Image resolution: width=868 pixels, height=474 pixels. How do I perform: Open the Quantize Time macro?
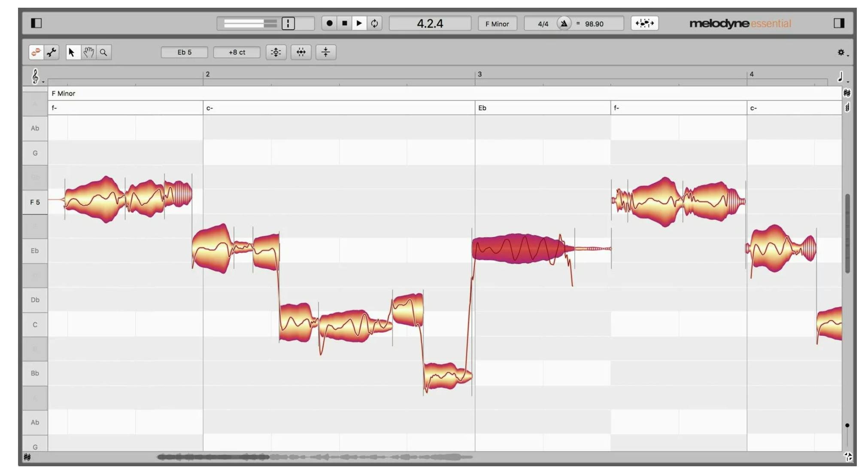pos(301,52)
